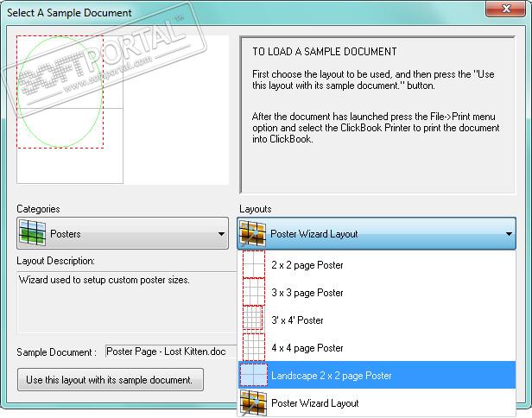Click the Categories label
Image resolution: width=532 pixels, height=418 pixels.
(x=38, y=209)
